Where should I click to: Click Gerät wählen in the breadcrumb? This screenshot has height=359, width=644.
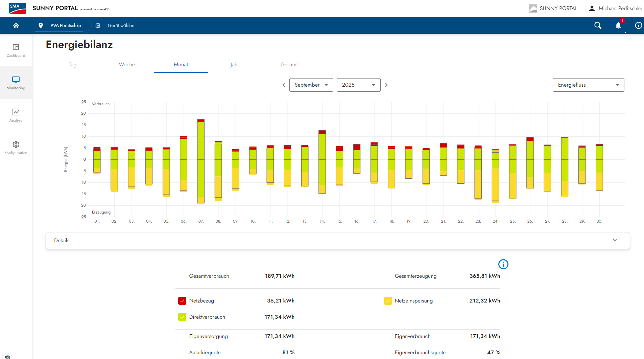[121, 25]
